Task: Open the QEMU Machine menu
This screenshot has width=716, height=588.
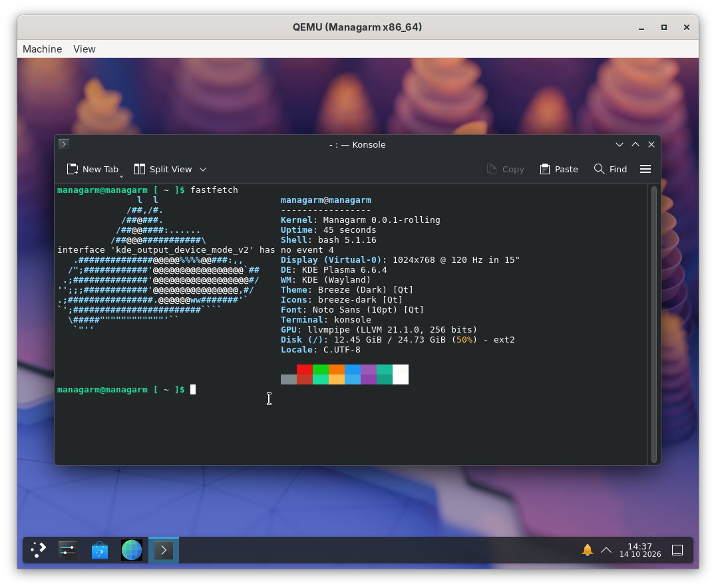Action: [42, 49]
